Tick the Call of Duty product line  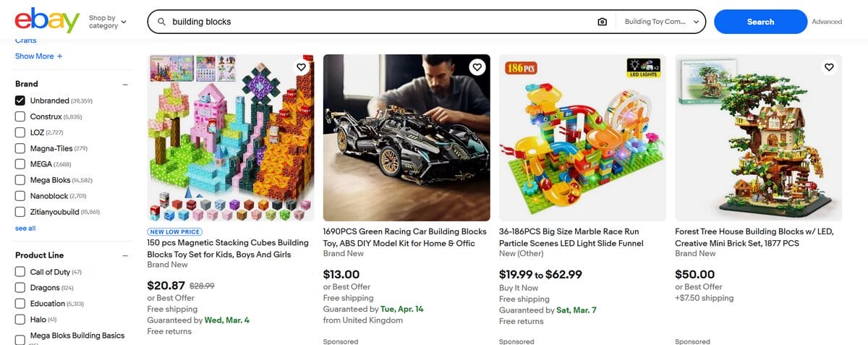click(x=20, y=272)
